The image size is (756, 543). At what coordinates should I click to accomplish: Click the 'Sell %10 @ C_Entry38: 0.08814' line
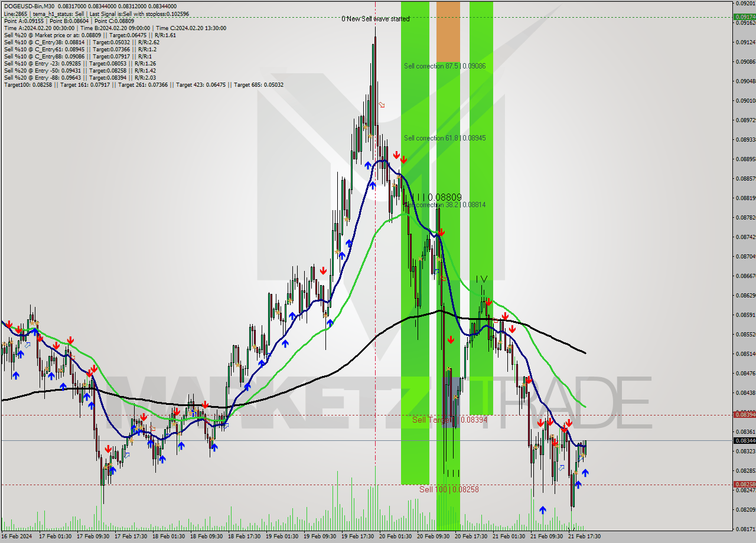82,42
